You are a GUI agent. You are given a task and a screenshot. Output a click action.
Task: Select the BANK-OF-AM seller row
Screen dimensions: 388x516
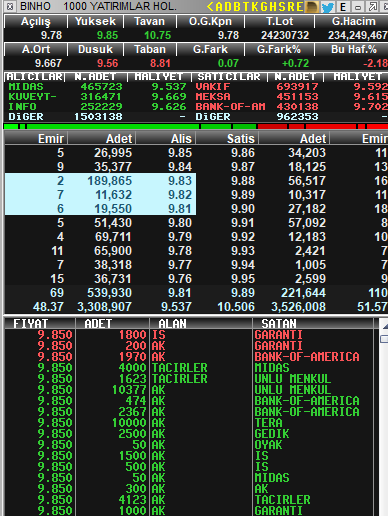click(x=291, y=107)
